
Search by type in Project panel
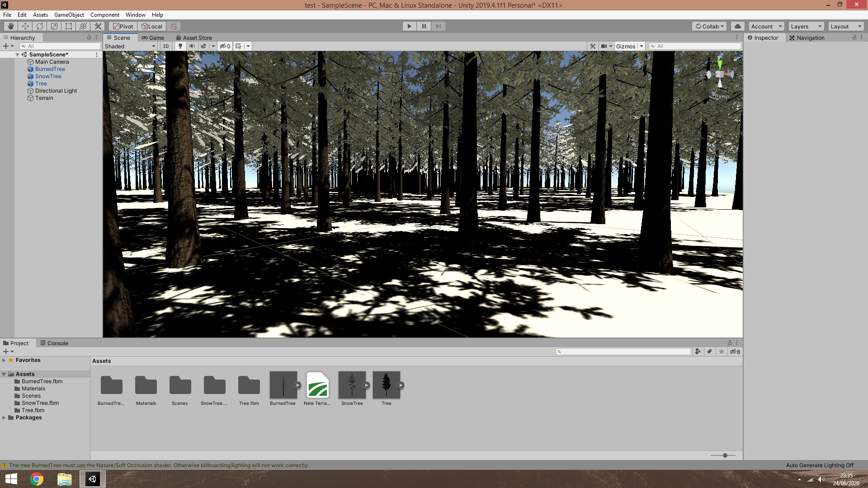point(698,352)
